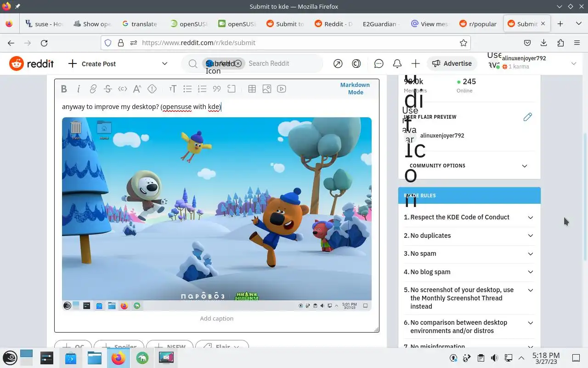Apply heading formatting
This screenshot has height=368, width=588.
pyautogui.click(x=173, y=89)
